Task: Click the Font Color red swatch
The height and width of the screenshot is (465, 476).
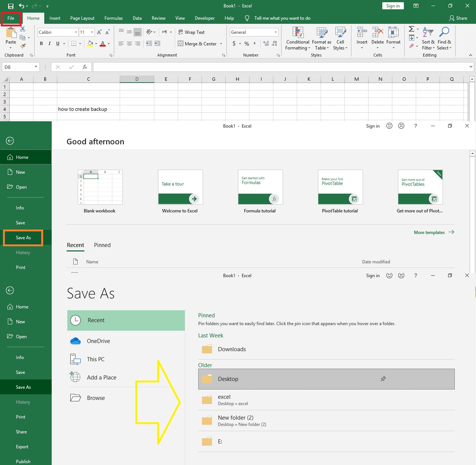Action: click(103, 44)
